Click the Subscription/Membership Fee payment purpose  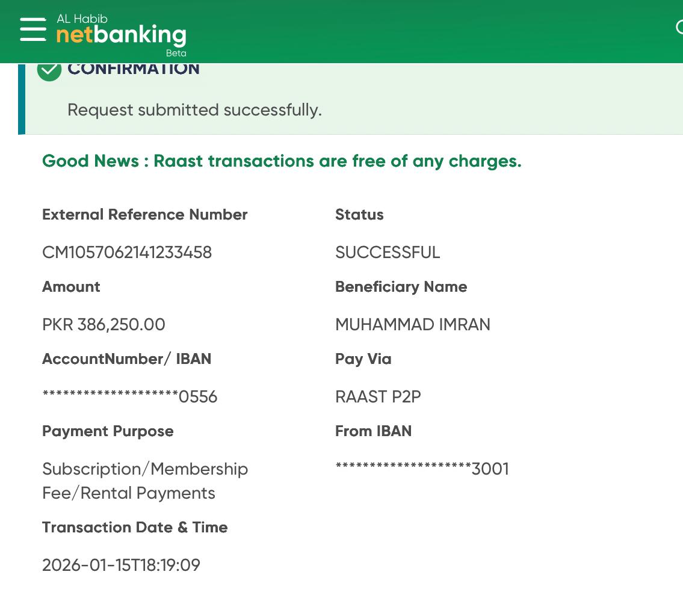click(x=145, y=481)
